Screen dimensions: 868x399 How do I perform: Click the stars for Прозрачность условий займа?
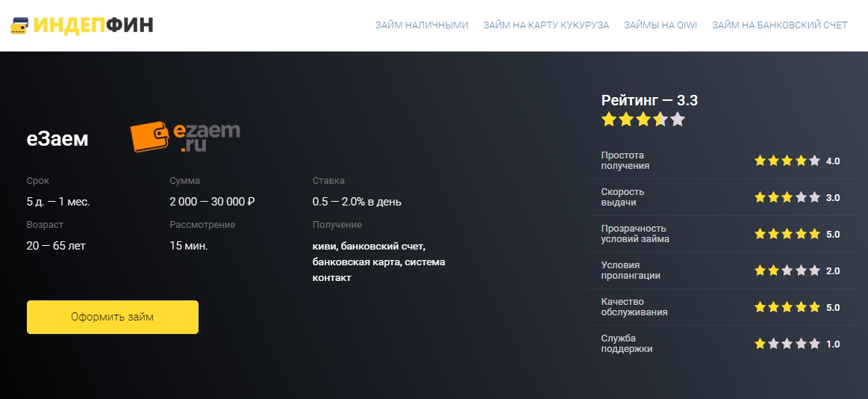[x=787, y=234]
